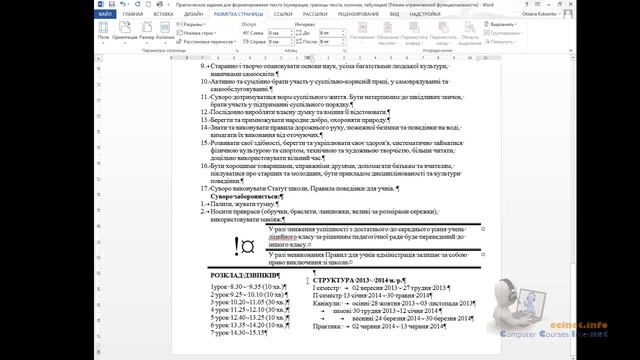
Task: Click the large exclamation mark in table
Action: [x=236, y=247]
